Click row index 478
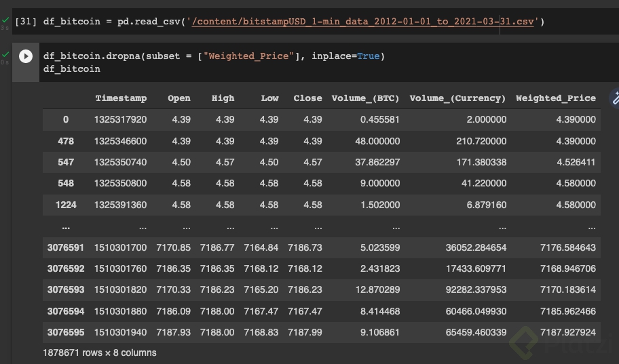The image size is (619, 364). click(66, 141)
